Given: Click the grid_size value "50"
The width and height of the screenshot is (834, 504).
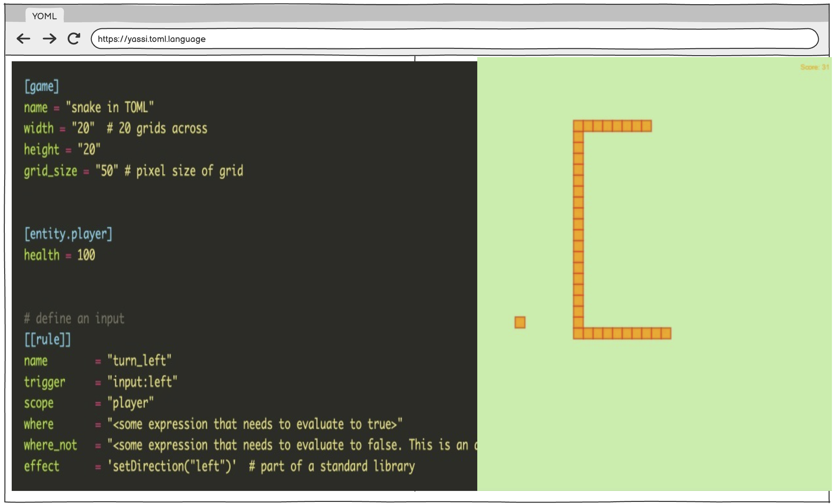Looking at the screenshot, I should click(107, 171).
